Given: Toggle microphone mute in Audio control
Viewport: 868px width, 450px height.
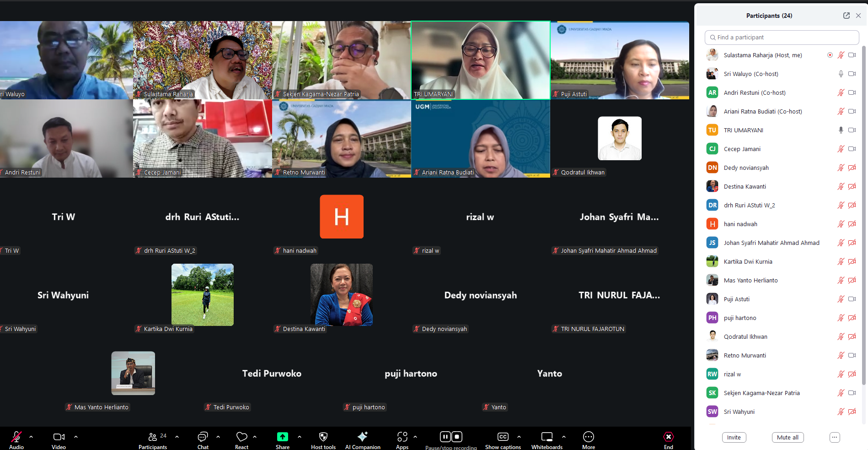Looking at the screenshot, I should click(x=16, y=437).
